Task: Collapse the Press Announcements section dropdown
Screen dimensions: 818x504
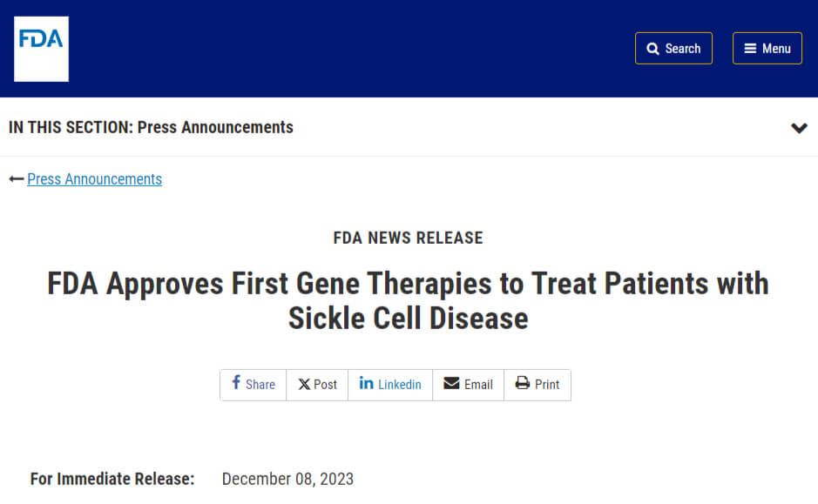Action: tap(799, 127)
